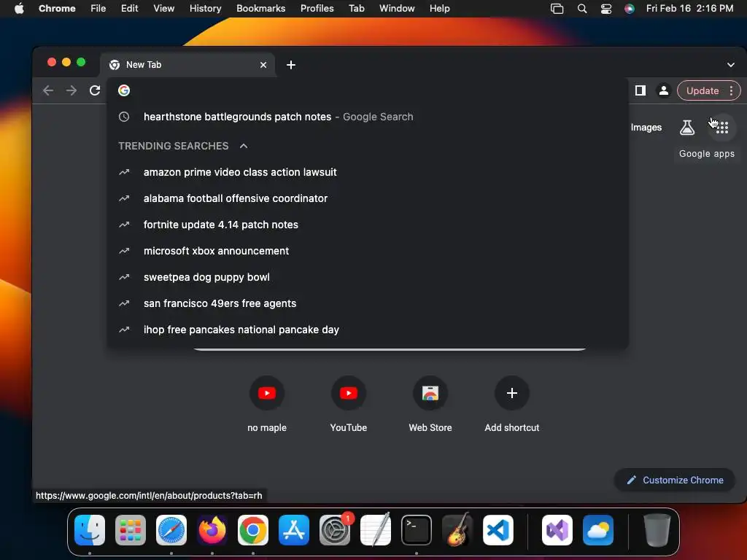This screenshot has width=747, height=560.
Task: Open the Apple menu
Action: coord(19,8)
